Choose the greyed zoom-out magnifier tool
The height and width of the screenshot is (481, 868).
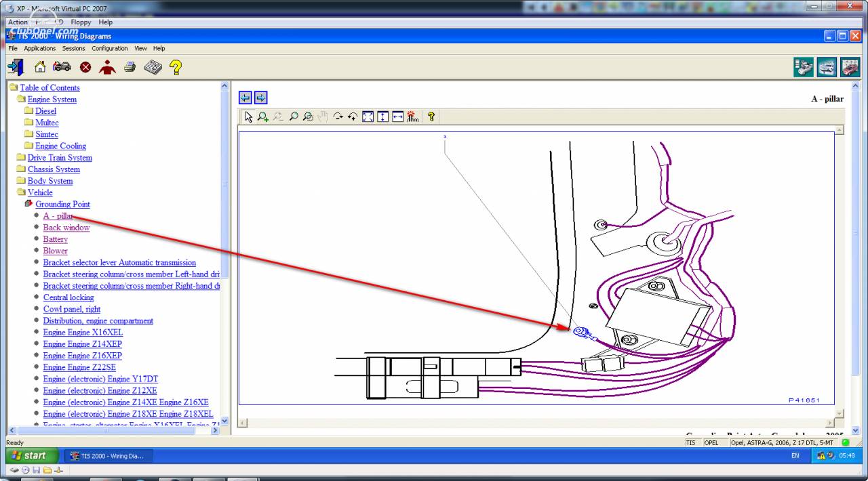pyautogui.click(x=278, y=117)
